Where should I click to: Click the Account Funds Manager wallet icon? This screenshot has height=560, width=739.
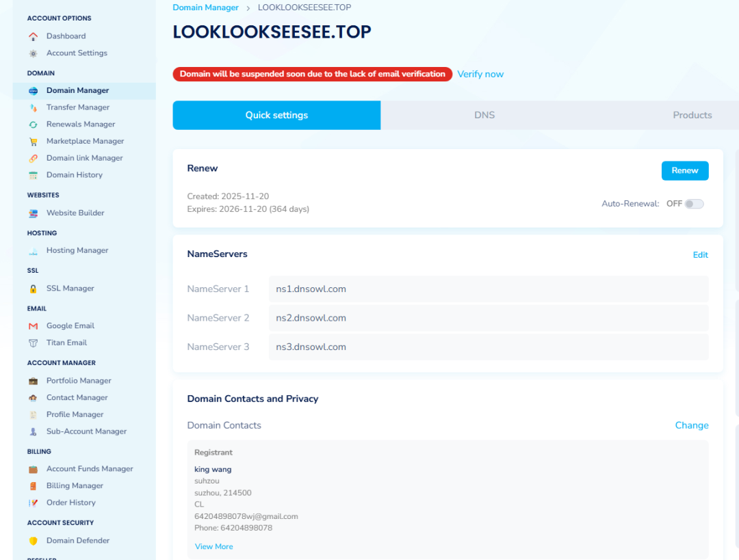(33, 469)
